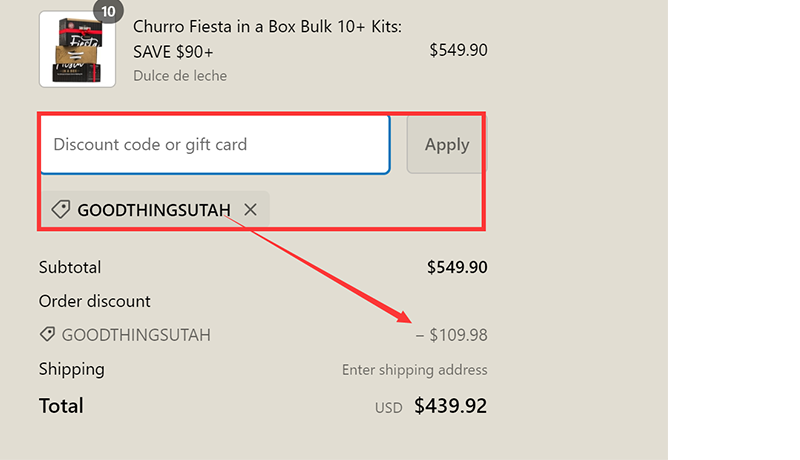The width and height of the screenshot is (800, 460).
Task: Click the tag icon on the discount chip
Action: point(60,210)
